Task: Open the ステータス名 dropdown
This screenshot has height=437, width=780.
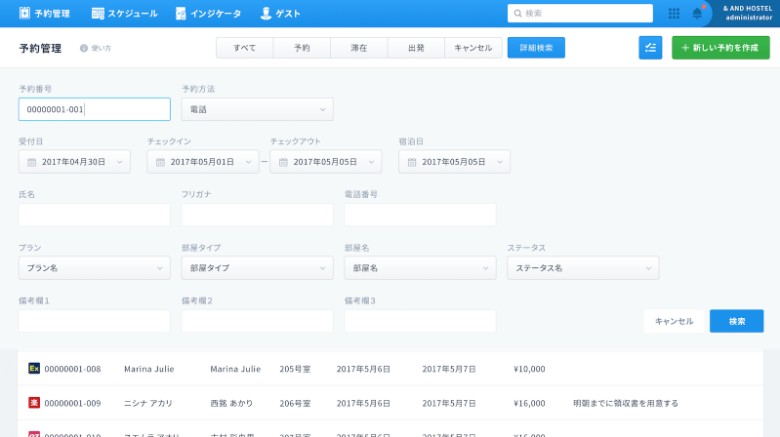Action: pos(582,268)
